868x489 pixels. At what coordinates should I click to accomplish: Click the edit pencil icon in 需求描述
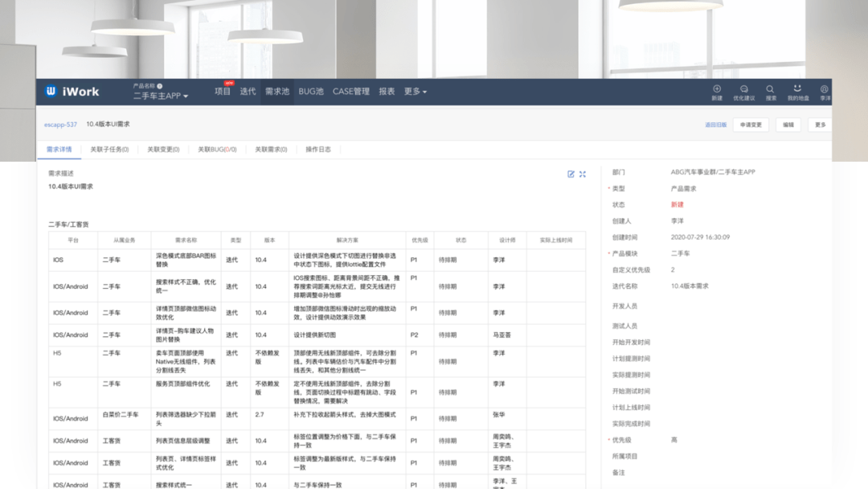click(571, 174)
